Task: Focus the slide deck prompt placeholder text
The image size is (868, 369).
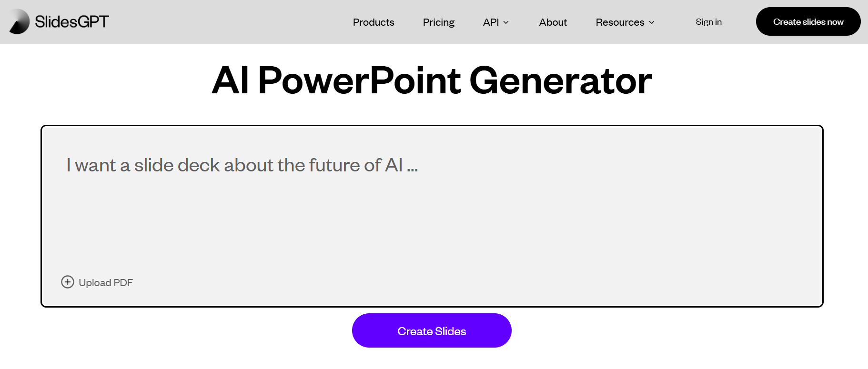Action: (x=242, y=165)
